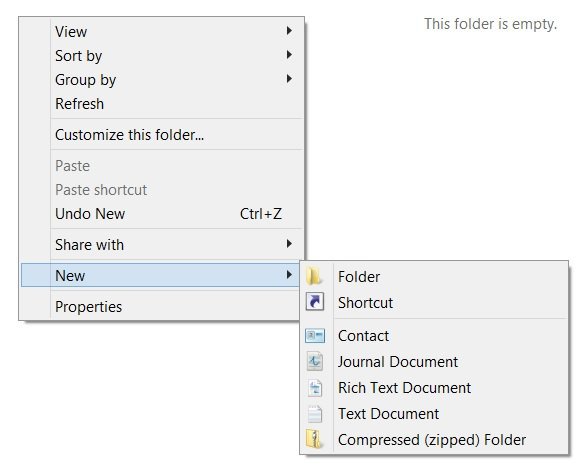Click the zipped folder icon
The width and height of the screenshot is (581, 470).
point(314,439)
